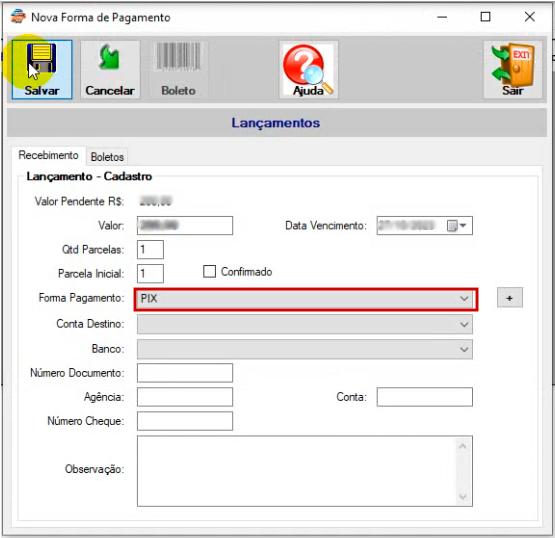Click the Observação scrollbar down arrow
The height and width of the screenshot is (538, 555).
(463, 497)
